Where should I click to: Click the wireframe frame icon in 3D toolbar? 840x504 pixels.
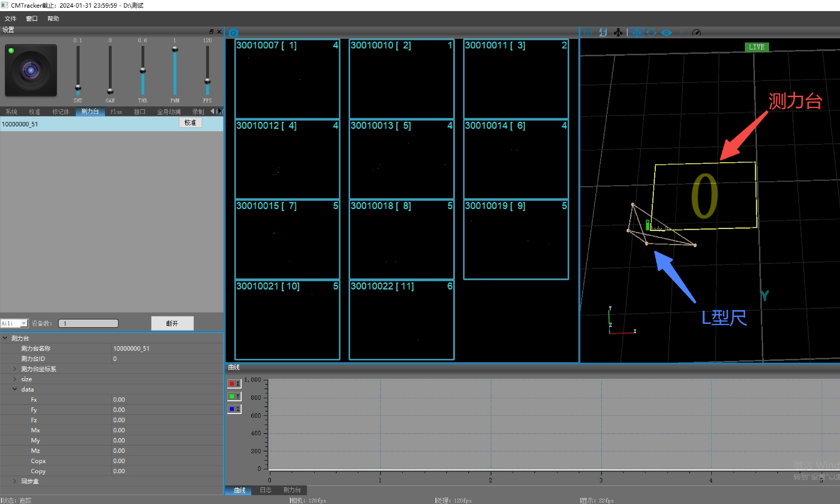click(x=603, y=33)
